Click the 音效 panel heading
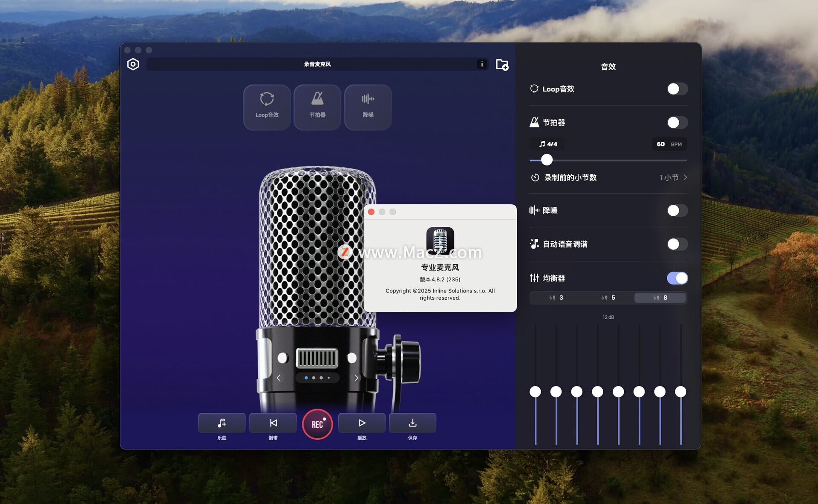Viewport: 818px width, 504px height. coord(608,66)
